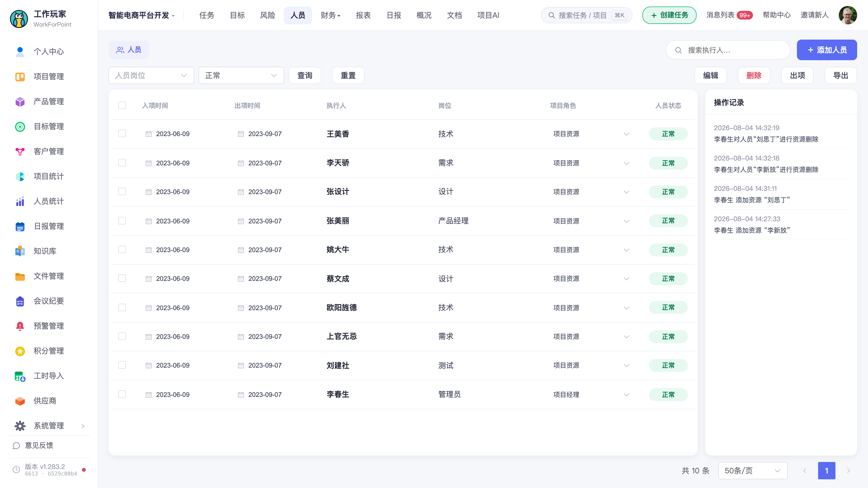Open 项目统计 pie chart icon
868x488 pixels.
coord(20,176)
